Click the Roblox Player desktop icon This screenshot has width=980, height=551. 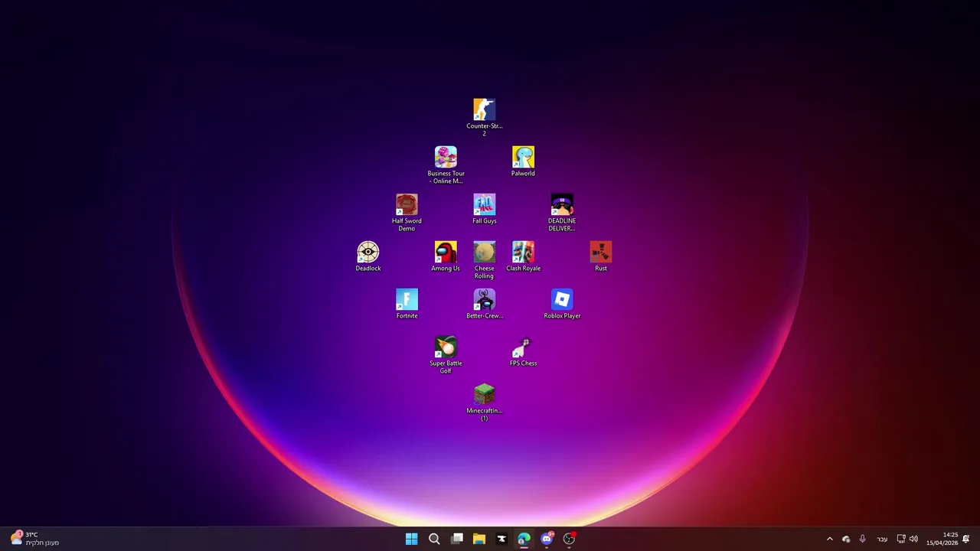pyautogui.click(x=562, y=304)
